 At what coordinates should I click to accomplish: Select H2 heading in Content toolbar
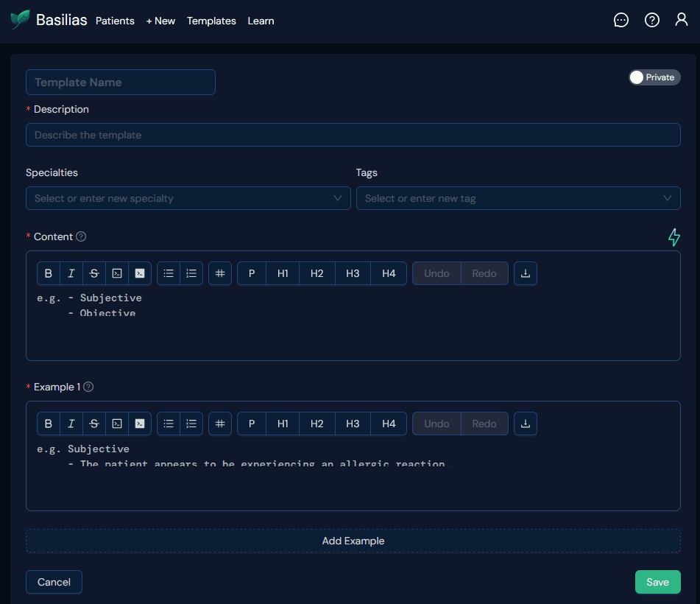point(317,273)
